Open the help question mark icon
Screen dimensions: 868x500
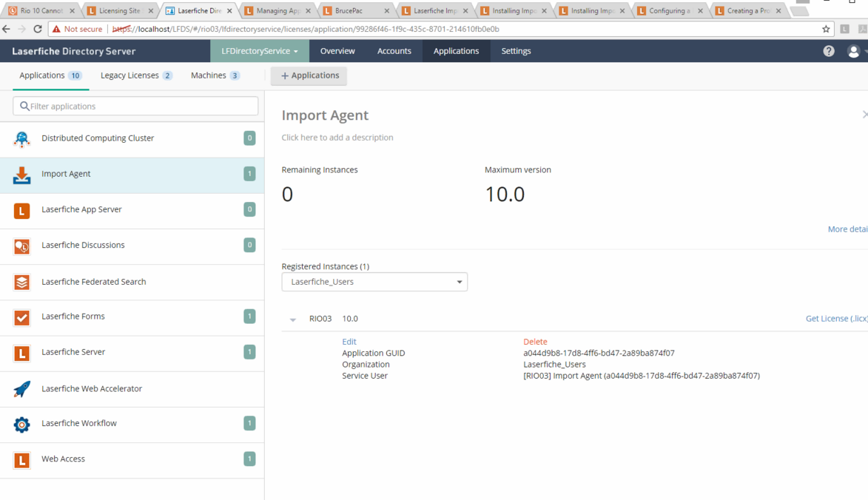(829, 51)
